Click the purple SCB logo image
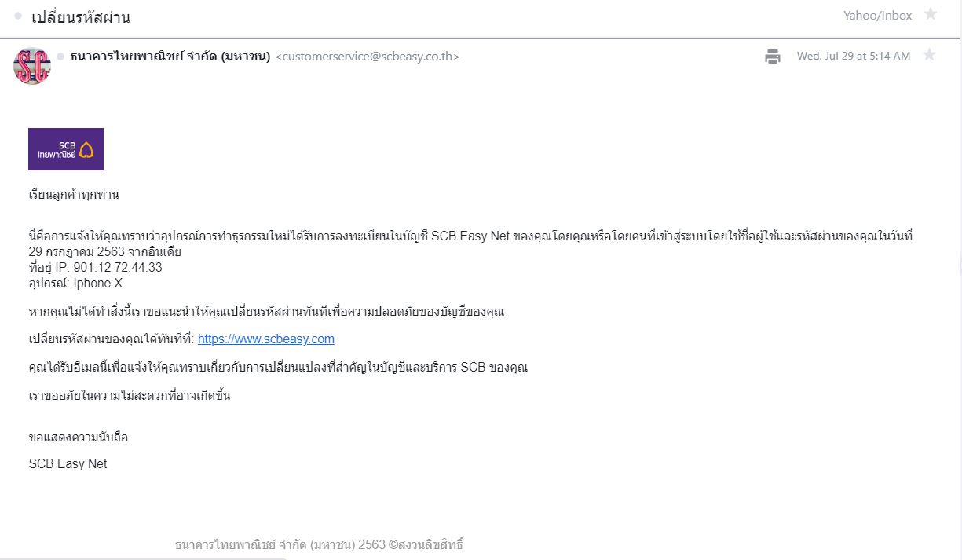962x560 pixels. pyautogui.click(x=66, y=149)
